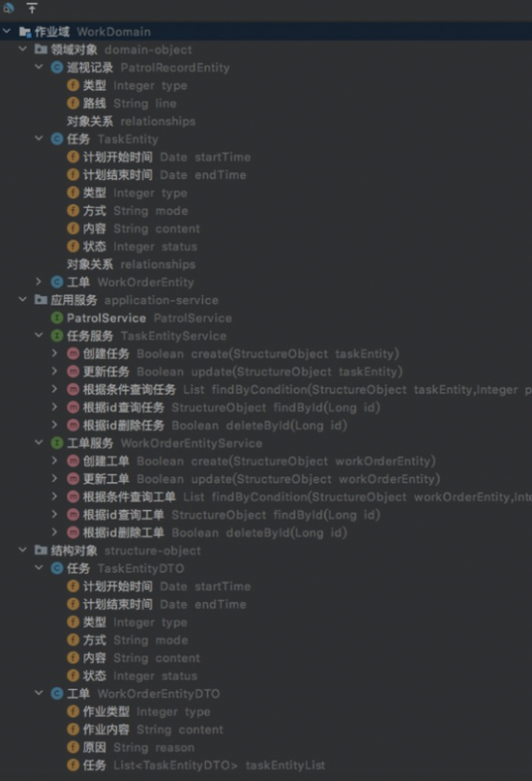Click the 应用服务 folder icon

coord(41,300)
